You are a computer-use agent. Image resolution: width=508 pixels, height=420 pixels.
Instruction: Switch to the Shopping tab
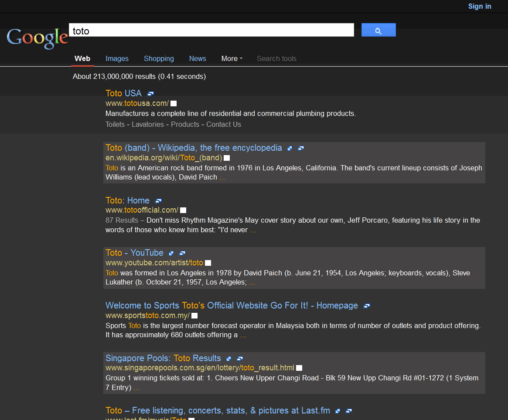(x=159, y=58)
